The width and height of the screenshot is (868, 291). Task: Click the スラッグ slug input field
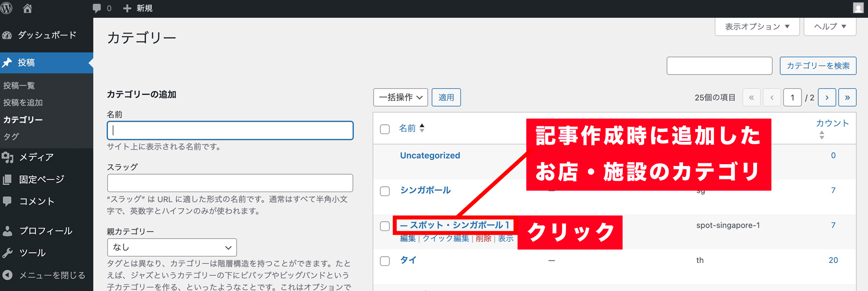[230, 183]
